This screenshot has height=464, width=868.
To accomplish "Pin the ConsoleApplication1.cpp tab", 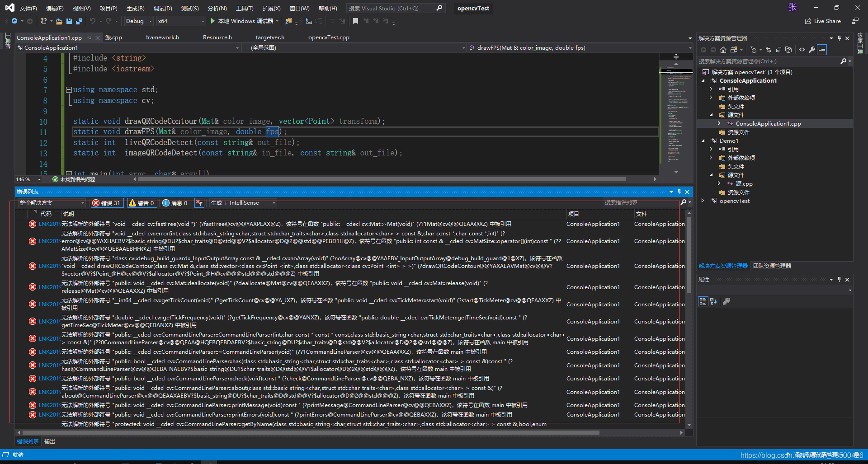I will coord(90,37).
